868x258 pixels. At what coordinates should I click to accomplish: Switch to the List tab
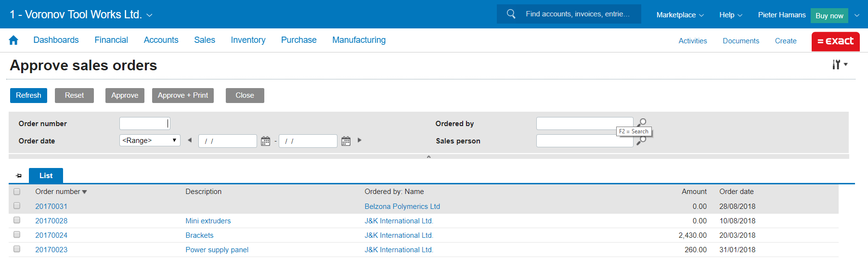coord(46,176)
